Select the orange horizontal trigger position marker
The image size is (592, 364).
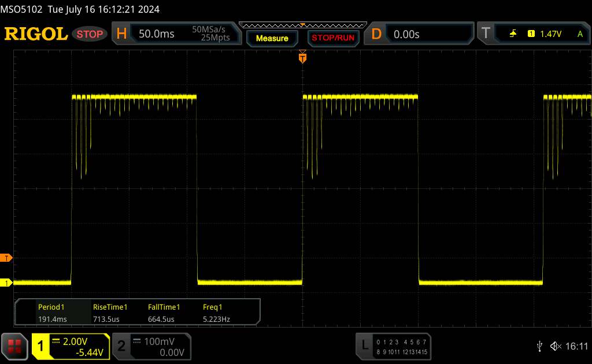coord(302,57)
